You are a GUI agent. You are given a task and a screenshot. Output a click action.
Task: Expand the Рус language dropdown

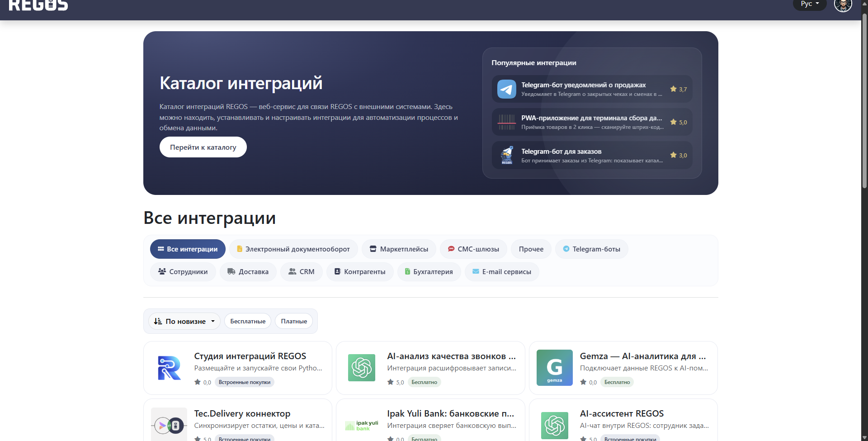tap(810, 4)
